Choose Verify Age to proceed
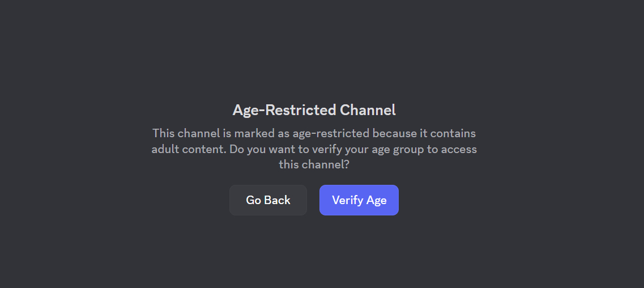The width and height of the screenshot is (644, 288). point(359,200)
